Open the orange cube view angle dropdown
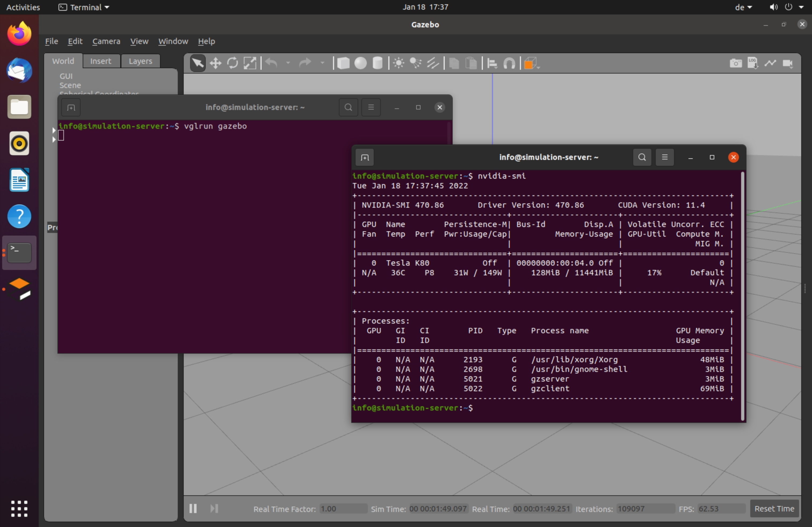 [532, 63]
